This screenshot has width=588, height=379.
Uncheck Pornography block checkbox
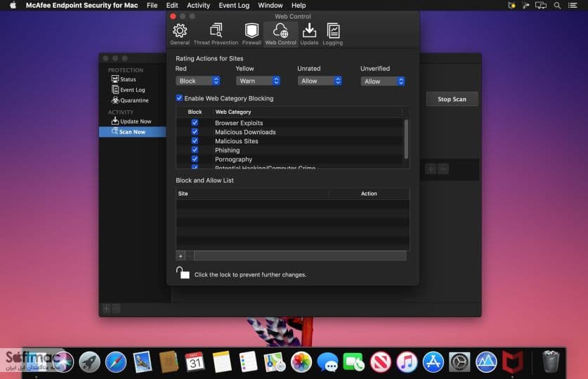click(x=195, y=159)
